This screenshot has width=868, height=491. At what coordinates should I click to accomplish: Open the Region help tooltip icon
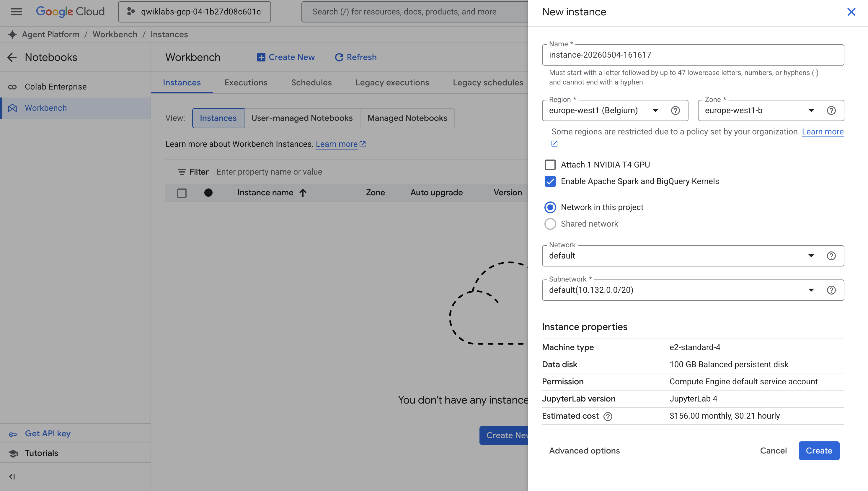pyautogui.click(x=675, y=110)
